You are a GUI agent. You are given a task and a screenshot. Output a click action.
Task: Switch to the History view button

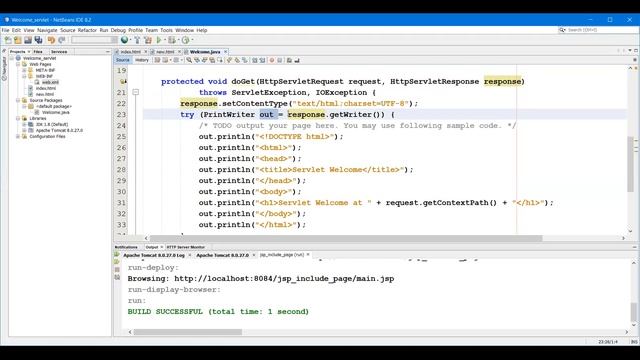142,60
